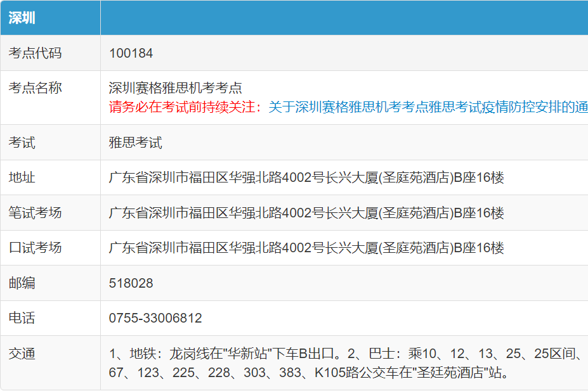The width and height of the screenshot is (588, 391).
Task: Click the 雅思考试 value cell
Action: pos(136,143)
